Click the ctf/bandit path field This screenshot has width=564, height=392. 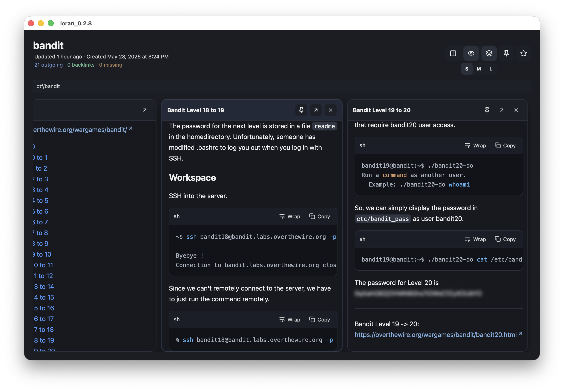(x=282, y=86)
